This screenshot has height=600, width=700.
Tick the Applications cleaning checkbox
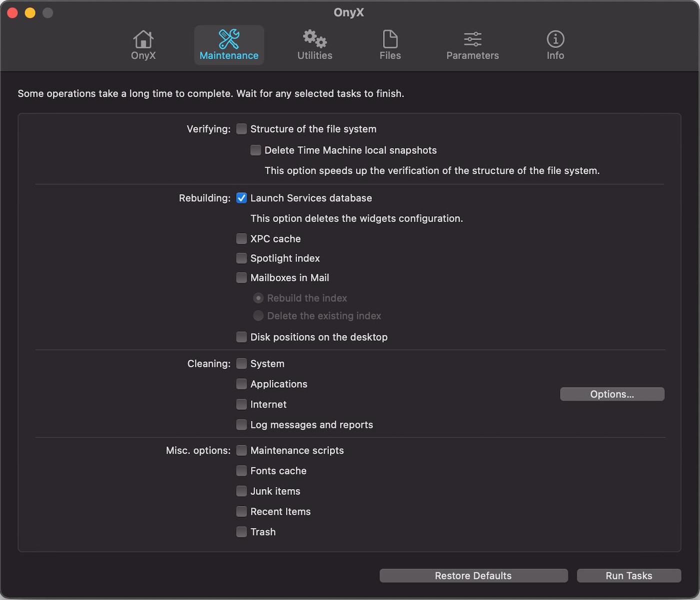pos(241,384)
